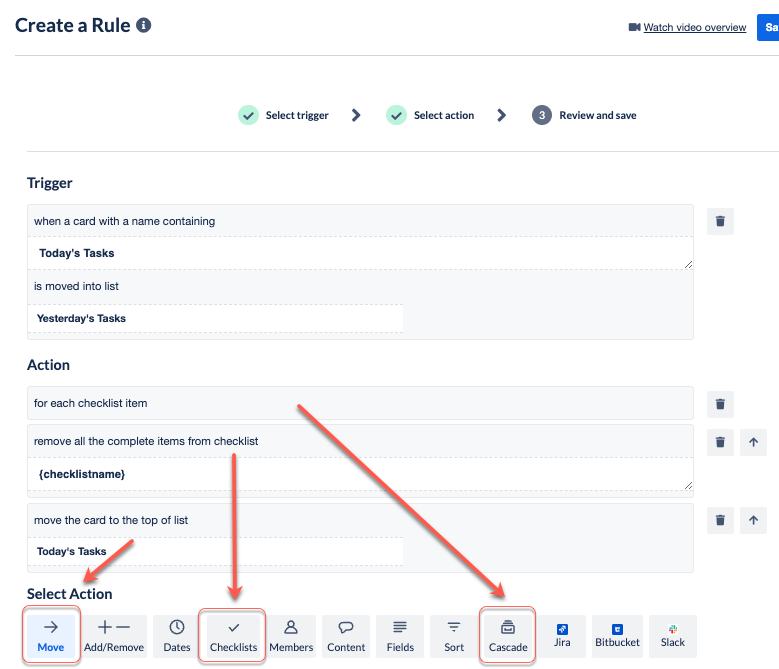Select the Jira action category
This screenshot has width=779, height=669.
tap(562, 636)
